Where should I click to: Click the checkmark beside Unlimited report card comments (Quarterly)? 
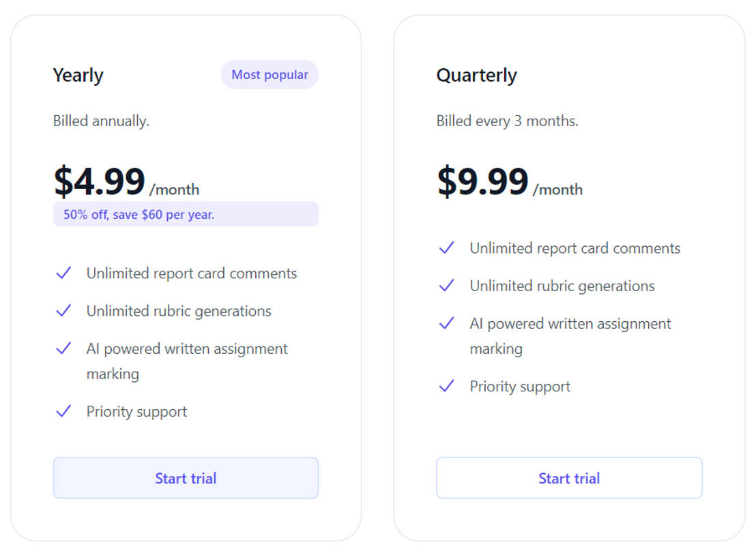446,248
